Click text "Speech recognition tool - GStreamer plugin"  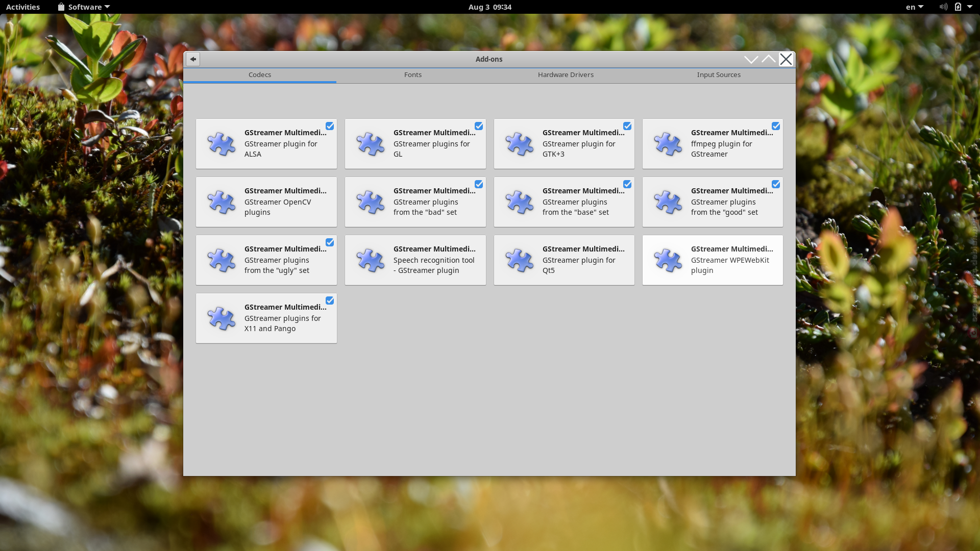coord(434,265)
